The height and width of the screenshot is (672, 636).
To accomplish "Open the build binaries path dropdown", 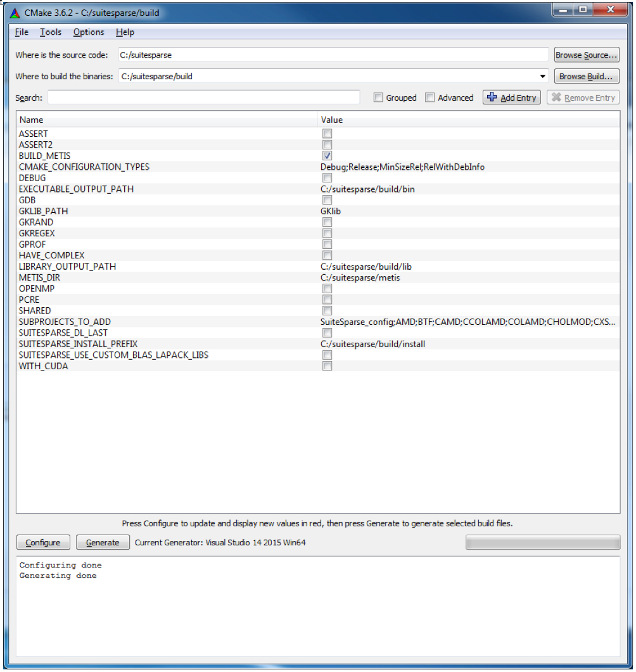I will pos(544,77).
